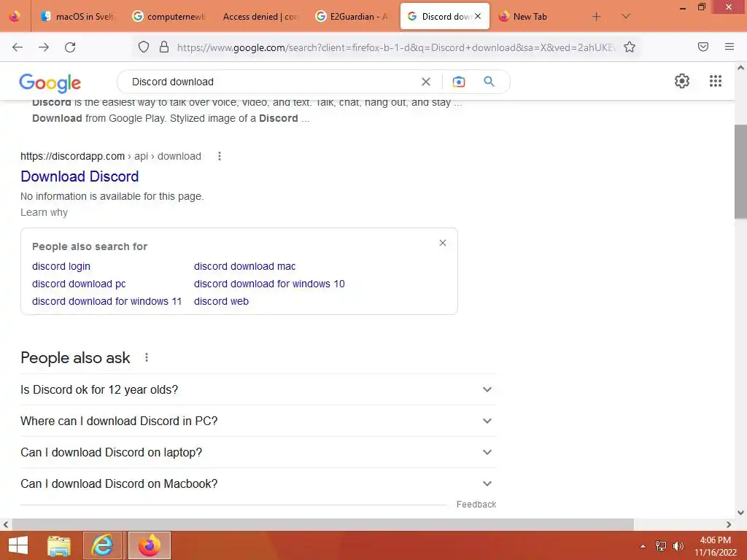
Task: Expand 'Where can I download Discord in PC?'
Action: [258, 421]
